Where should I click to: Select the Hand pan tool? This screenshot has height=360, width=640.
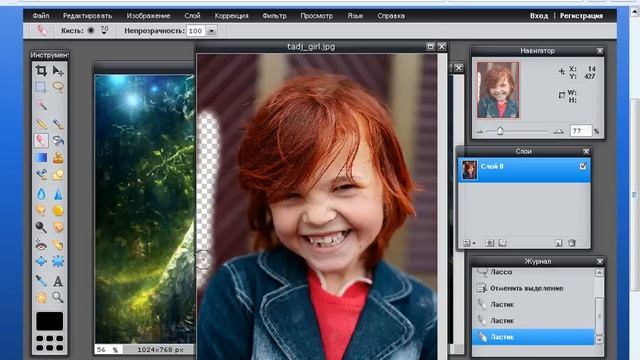[x=41, y=298]
